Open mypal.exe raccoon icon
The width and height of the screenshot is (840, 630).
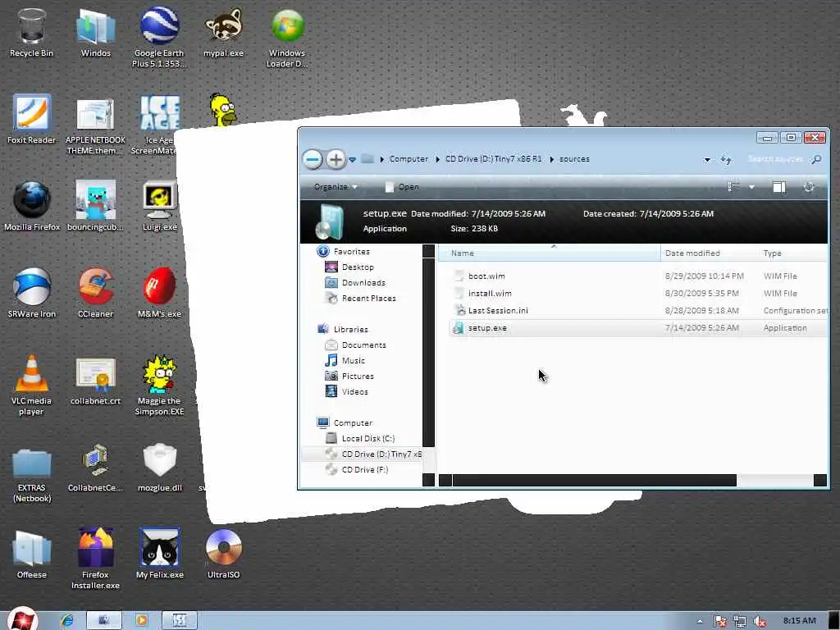[x=223, y=32]
